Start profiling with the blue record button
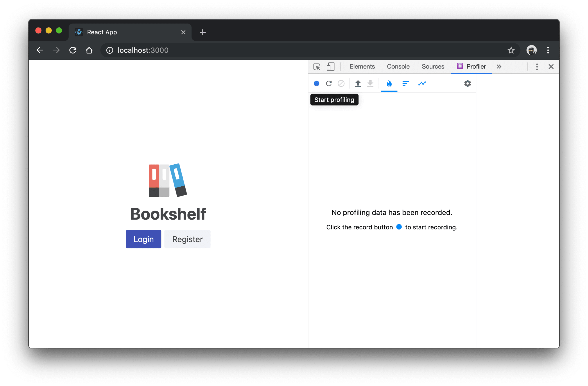 316,84
